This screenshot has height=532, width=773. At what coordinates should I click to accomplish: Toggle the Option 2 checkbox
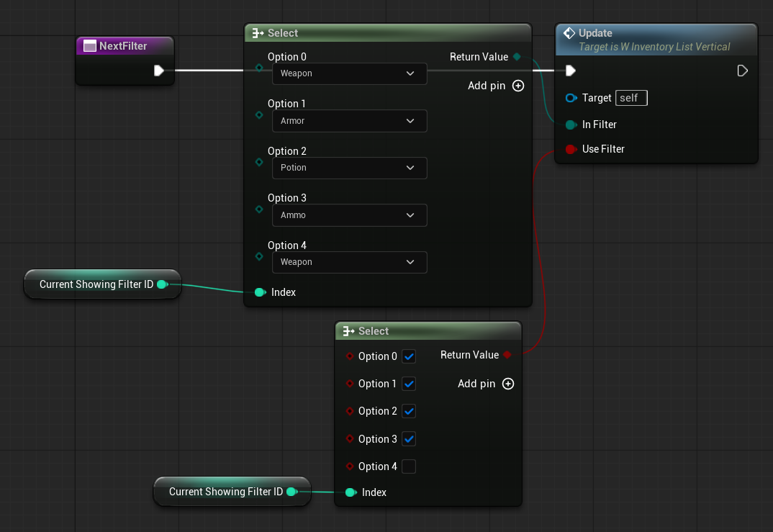tap(409, 411)
